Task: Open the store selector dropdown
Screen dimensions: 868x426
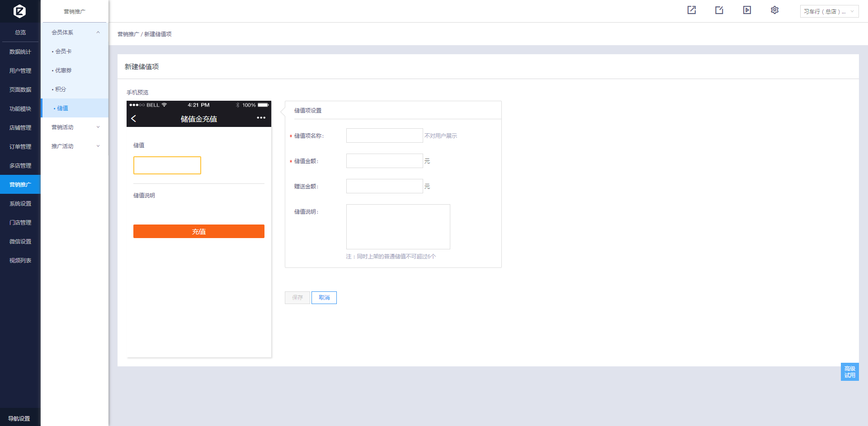Action: [829, 11]
